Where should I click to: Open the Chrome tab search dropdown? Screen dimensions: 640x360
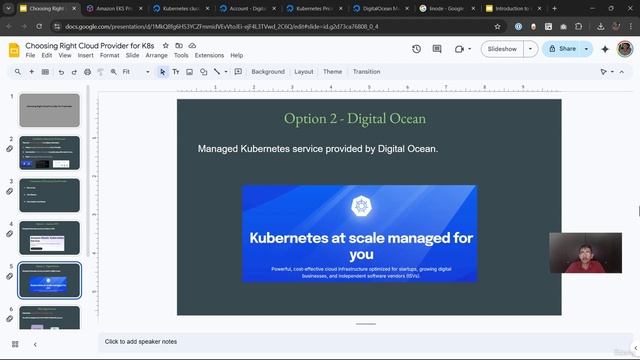8,8
